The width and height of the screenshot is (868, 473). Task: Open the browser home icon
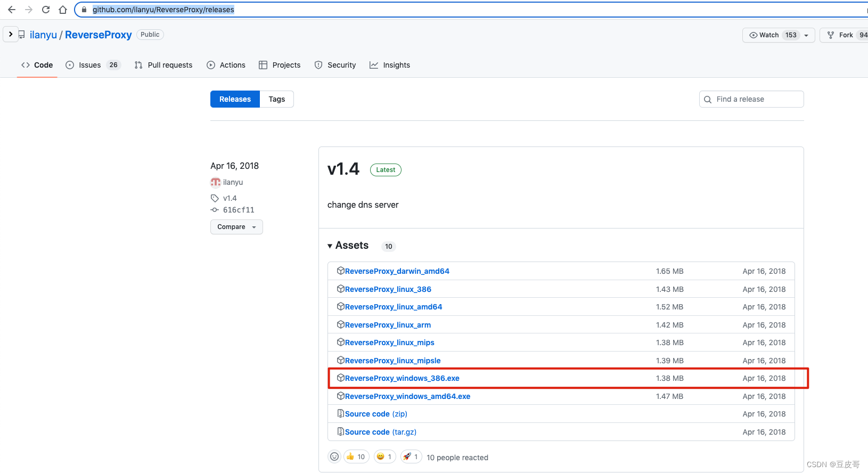pos(63,10)
